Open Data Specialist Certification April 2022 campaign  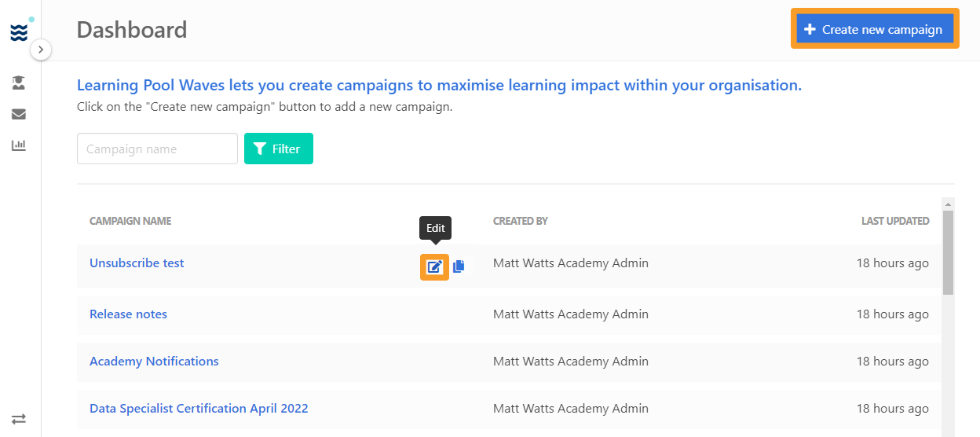pyautogui.click(x=199, y=408)
